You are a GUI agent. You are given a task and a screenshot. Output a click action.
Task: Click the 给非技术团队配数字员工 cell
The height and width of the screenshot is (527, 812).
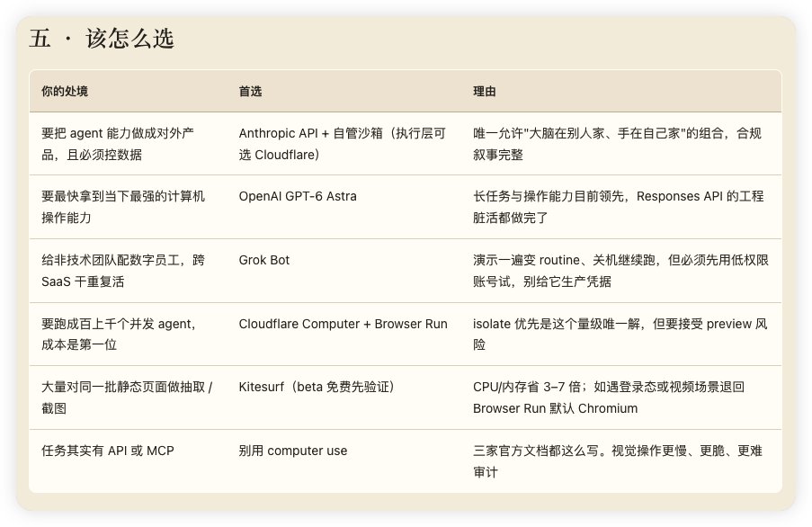point(123,271)
